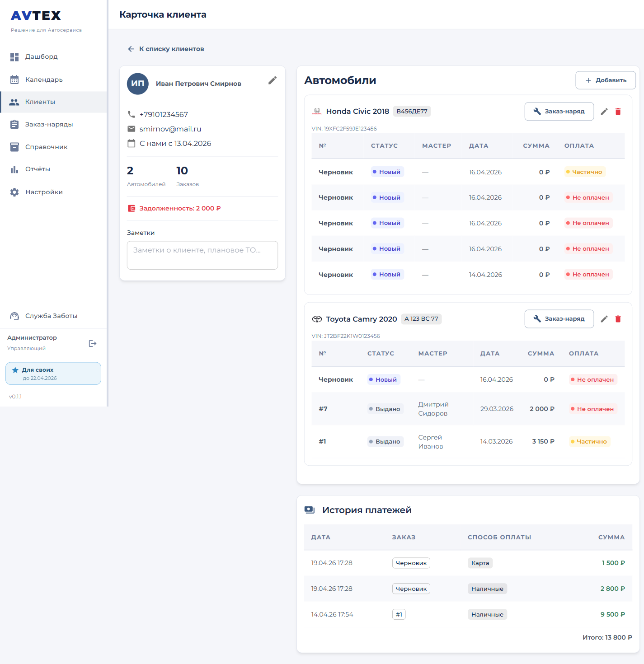The image size is (644, 664).
Task: Edit the Honda Civic 2018 vehicle
Action: click(604, 112)
